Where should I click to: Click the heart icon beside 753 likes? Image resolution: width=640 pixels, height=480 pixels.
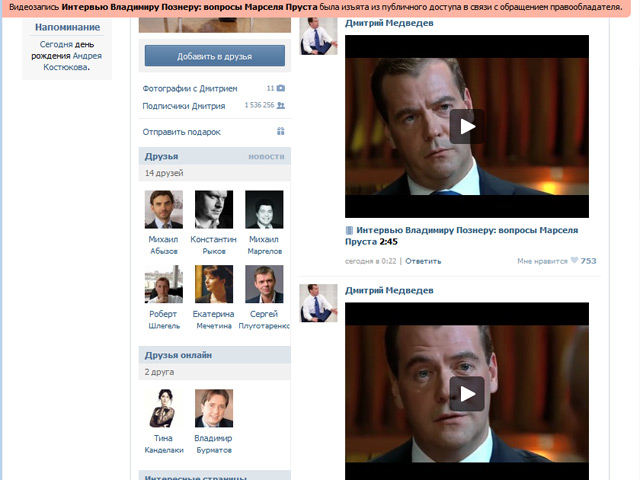[574, 261]
